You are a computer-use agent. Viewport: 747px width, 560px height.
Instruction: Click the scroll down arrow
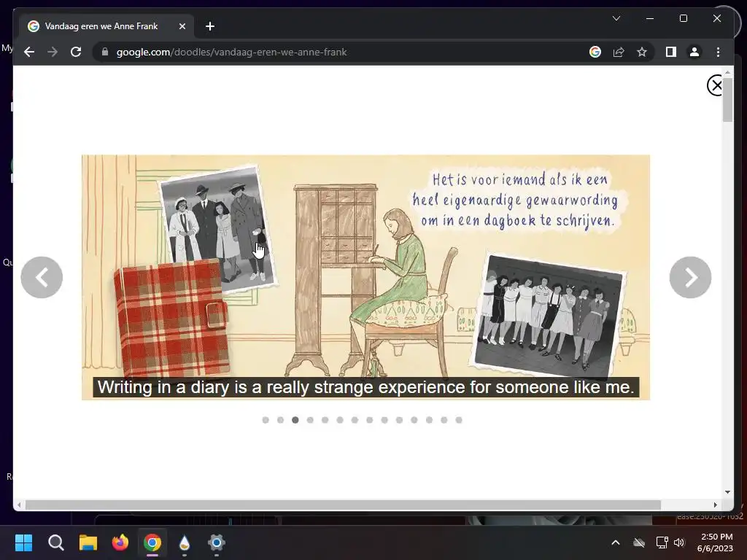click(x=727, y=492)
